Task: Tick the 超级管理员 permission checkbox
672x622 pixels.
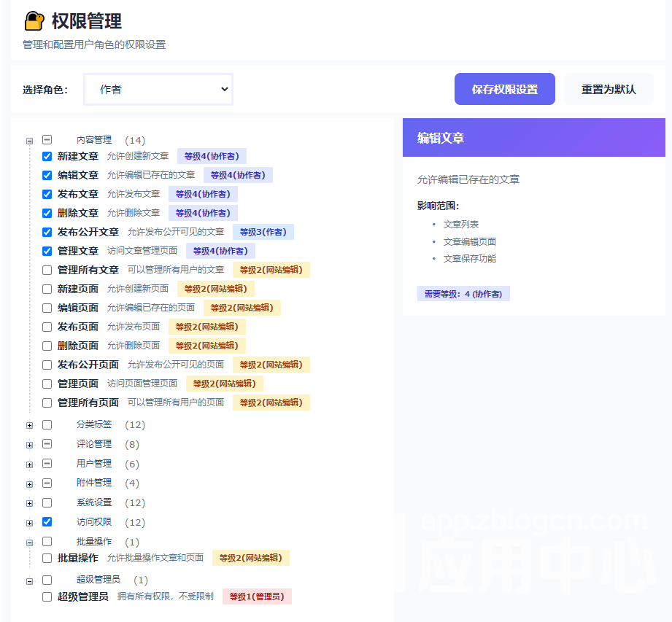Action: (47, 596)
